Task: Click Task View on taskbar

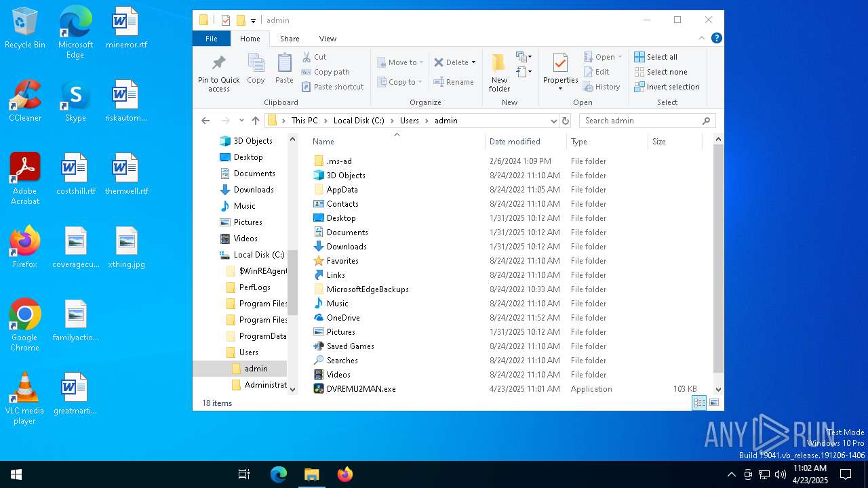Action: pos(244,474)
